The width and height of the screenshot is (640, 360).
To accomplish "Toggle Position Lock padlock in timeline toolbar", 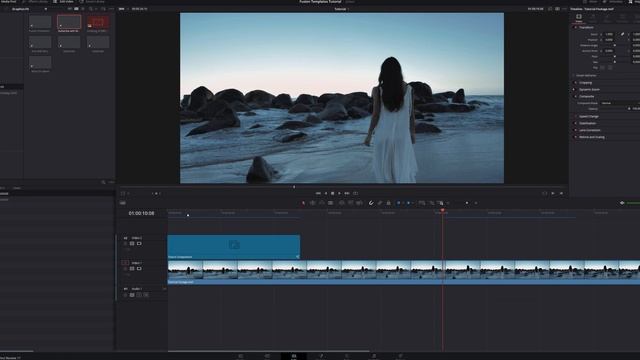I will point(389,203).
